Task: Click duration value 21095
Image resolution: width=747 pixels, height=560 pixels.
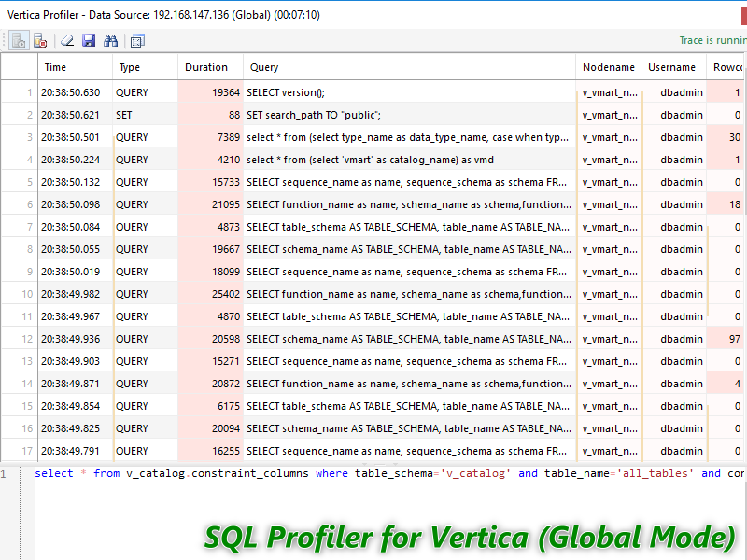Action: pyautogui.click(x=211, y=204)
